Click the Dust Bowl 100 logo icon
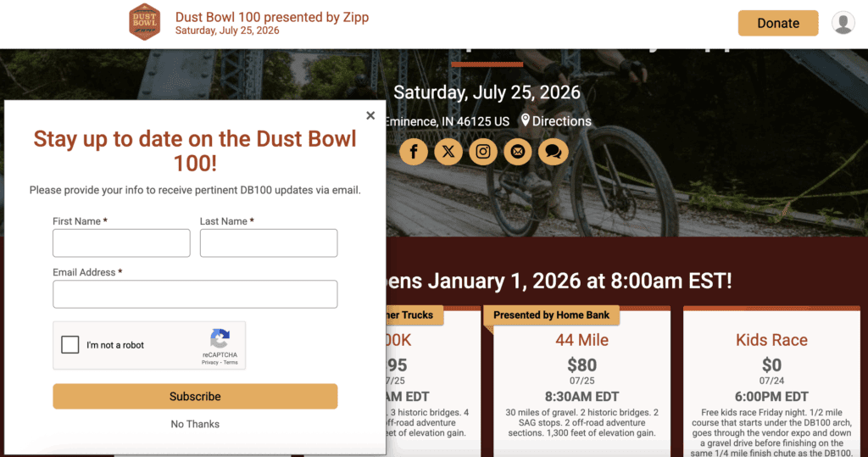The height and width of the screenshot is (457, 868). coord(144,22)
